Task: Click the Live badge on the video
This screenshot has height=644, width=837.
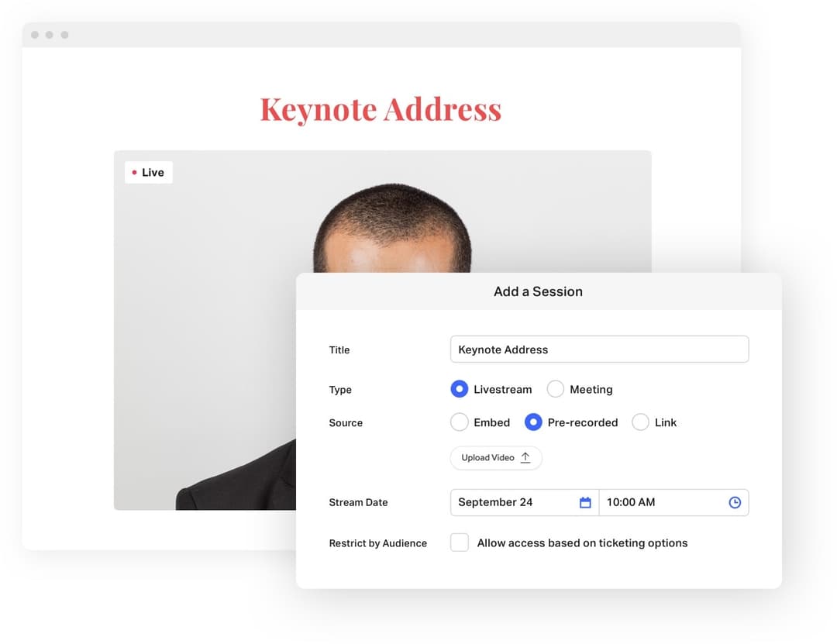Action: pos(148,172)
